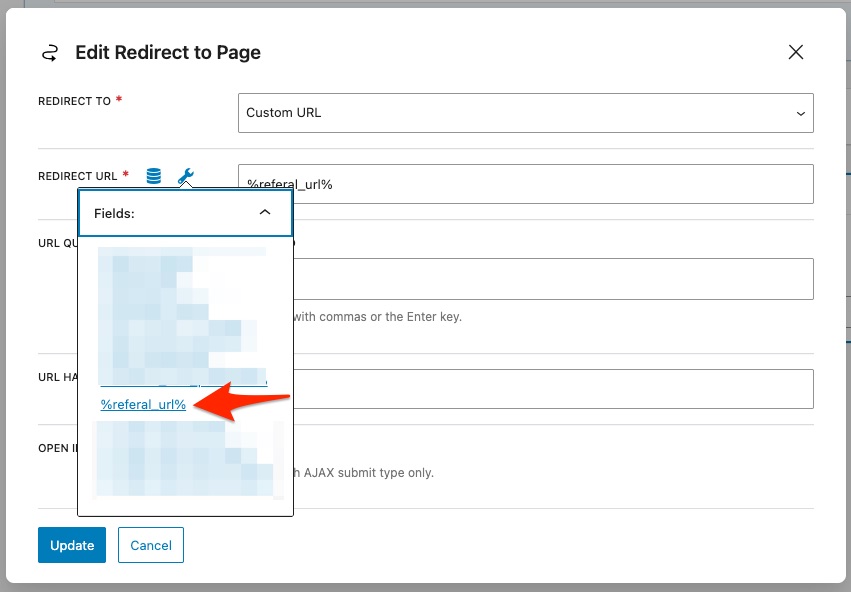Click the REDIRECT URL field label
This screenshot has width=851, height=592.
click(78, 176)
